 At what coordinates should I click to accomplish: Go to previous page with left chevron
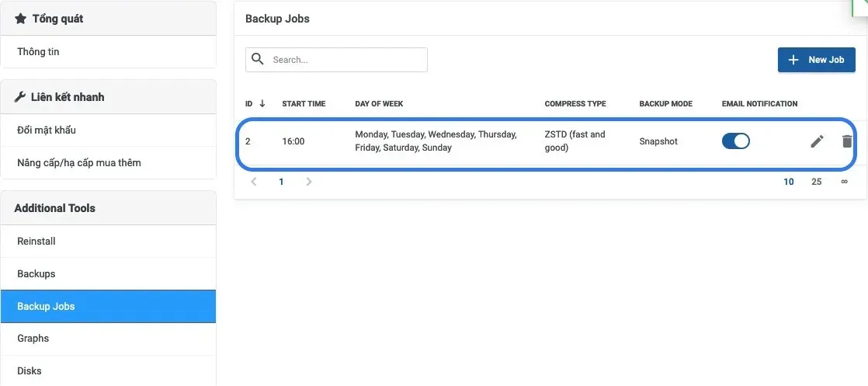254,182
